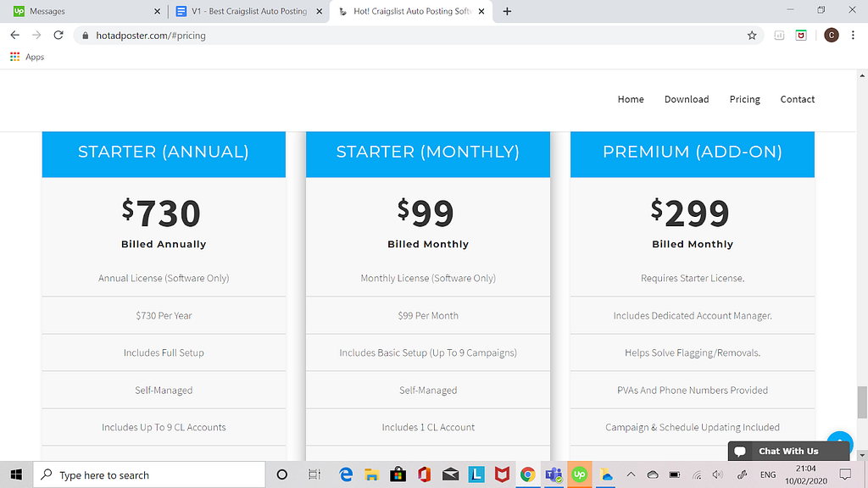Open the Download nav link

tap(687, 99)
